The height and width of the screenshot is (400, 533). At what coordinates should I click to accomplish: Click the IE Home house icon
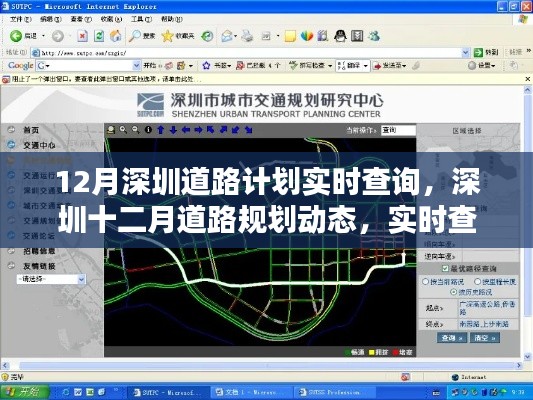coord(116,36)
